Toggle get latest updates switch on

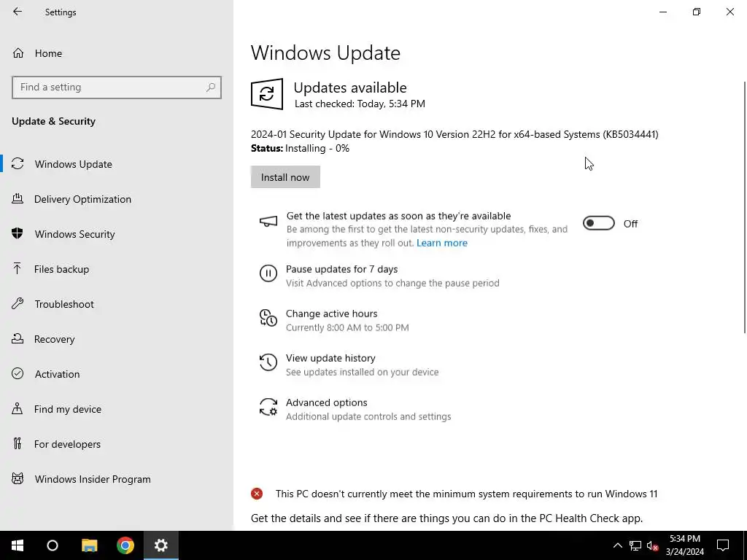point(599,223)
